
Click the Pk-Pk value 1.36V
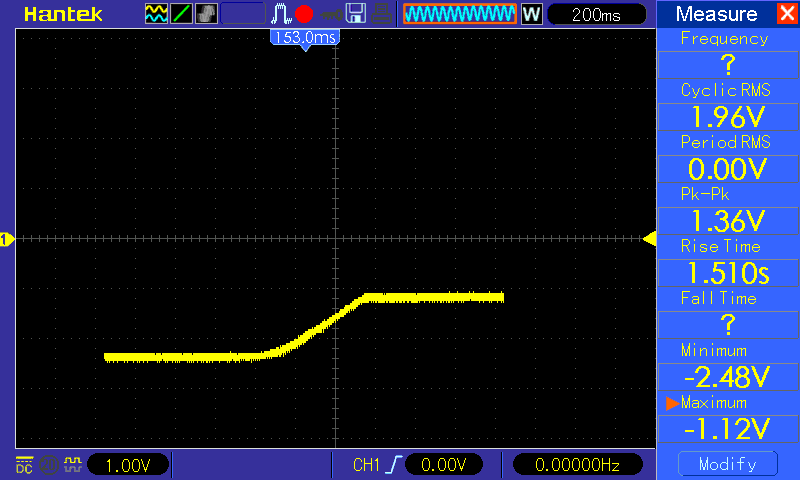click(x=728, y=221)
